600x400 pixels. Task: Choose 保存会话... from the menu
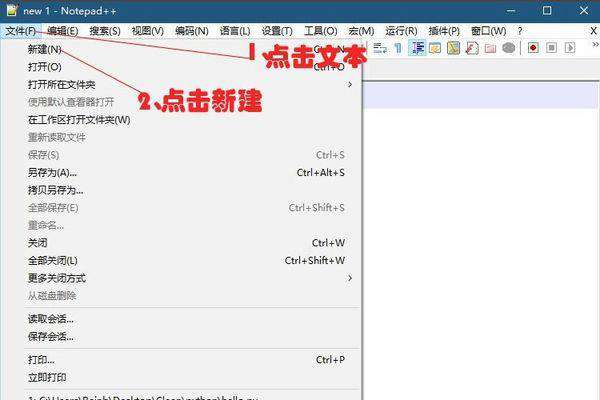(182, 336)
